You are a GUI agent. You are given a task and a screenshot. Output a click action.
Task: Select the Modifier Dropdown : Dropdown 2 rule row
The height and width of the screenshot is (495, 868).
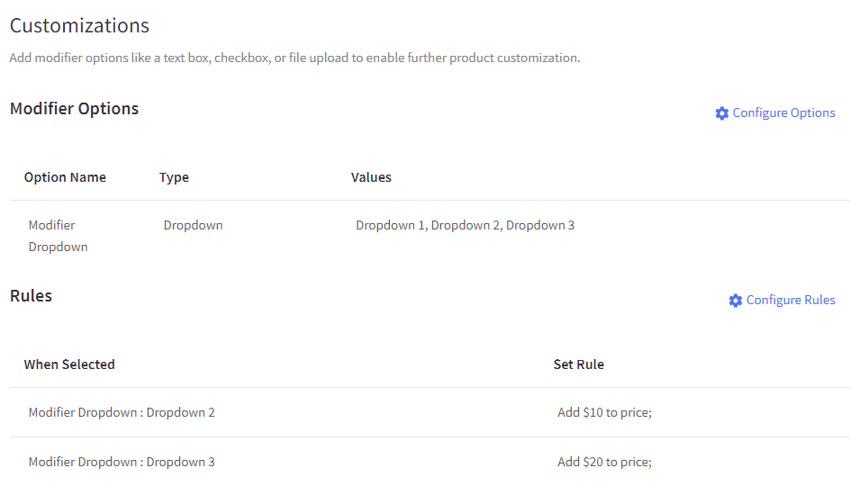coord(122,412)
